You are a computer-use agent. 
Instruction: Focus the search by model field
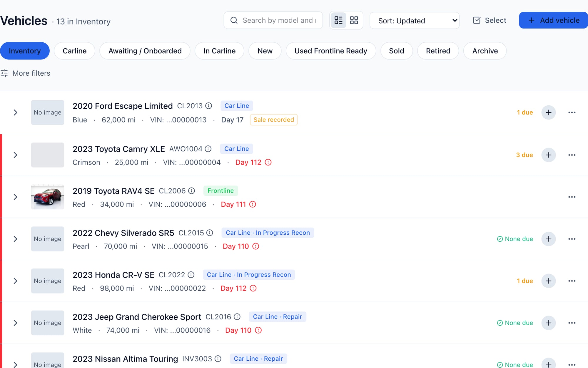(x=273, y=20)
